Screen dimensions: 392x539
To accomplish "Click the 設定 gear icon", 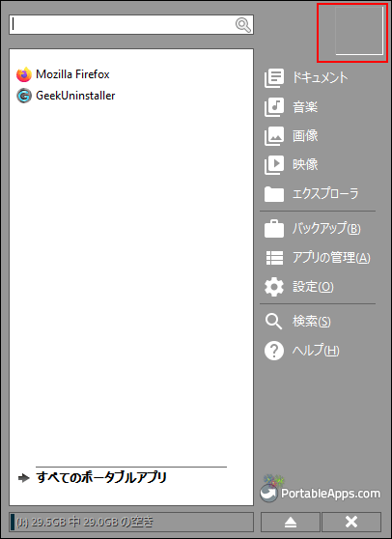I will coord(274,287).
